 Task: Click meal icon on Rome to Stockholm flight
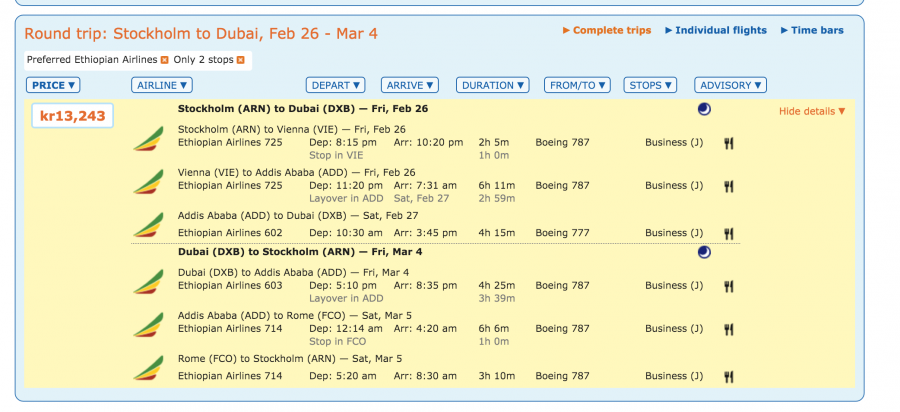729,377
